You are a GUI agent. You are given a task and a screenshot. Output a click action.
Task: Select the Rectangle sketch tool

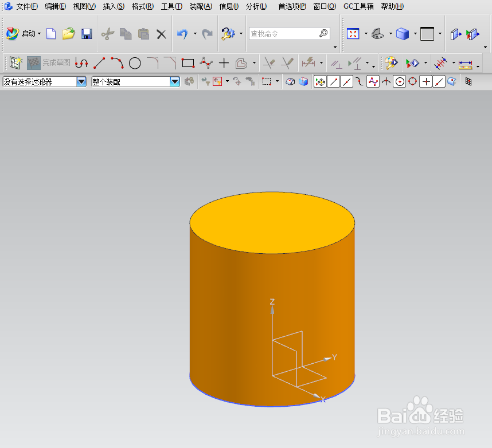coord(188,63)
